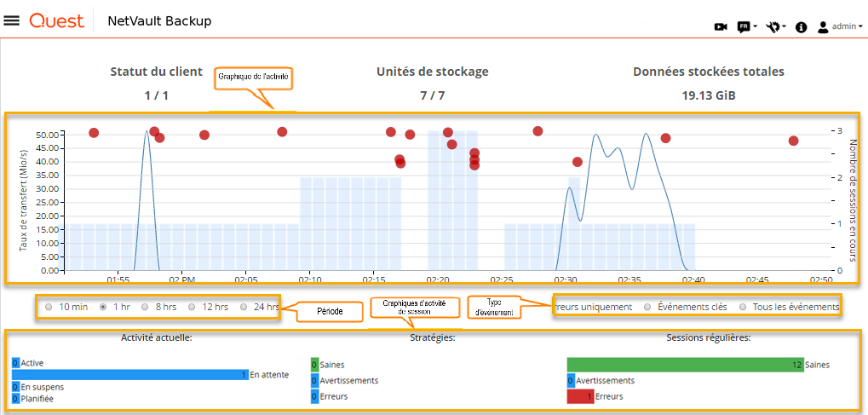
Task: Click the Quest logo
Action: (57, 20)
